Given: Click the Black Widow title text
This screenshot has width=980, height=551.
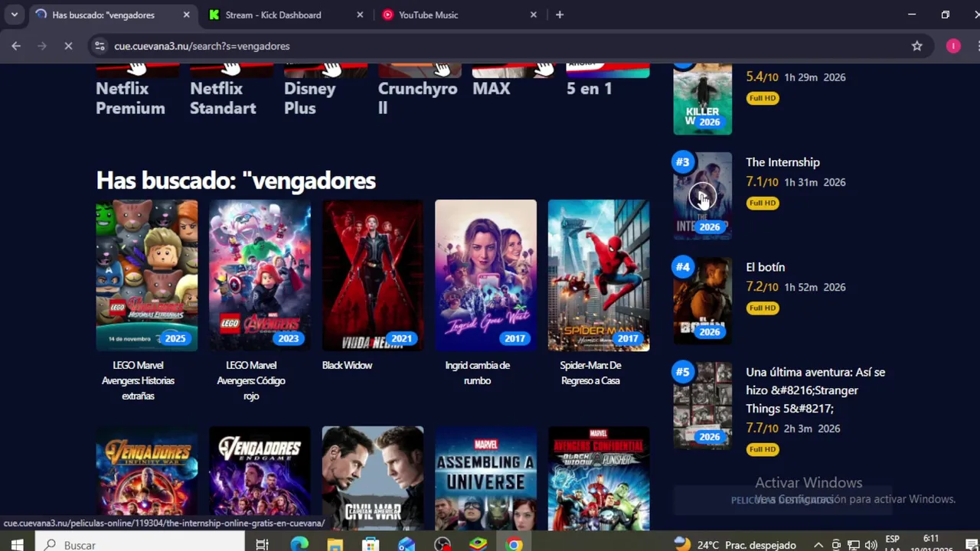Looking at the screenshot, I should click(347, 365).
